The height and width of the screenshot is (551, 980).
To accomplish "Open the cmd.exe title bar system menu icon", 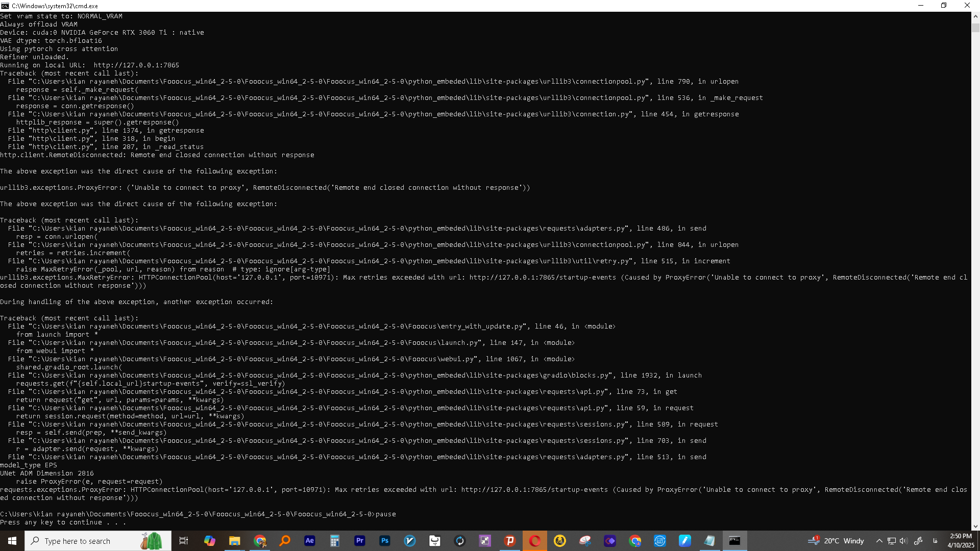I will (x=5, y=6).
